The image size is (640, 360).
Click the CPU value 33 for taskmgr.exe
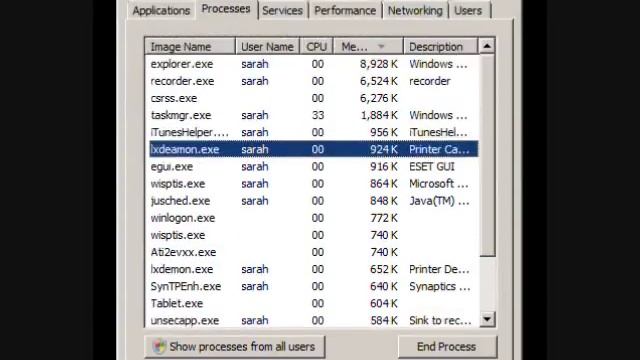(x=318, y=116)
